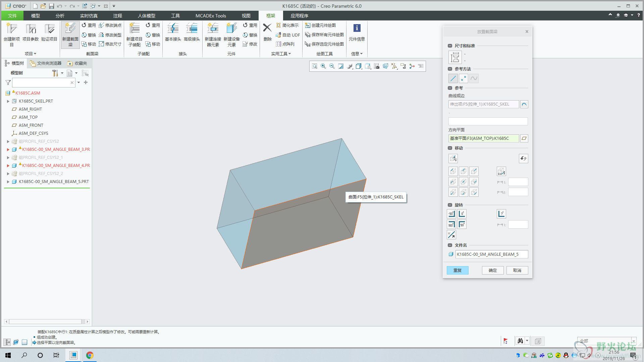Click the profile size selection icon
The width and height of the screenshot is (644, 362).
click(455, 57)
